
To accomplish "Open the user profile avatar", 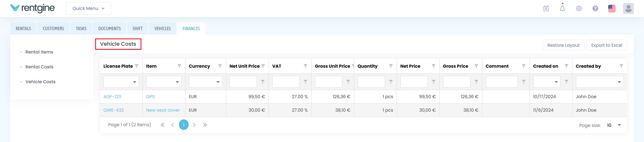I will pyautogui.click(x=628, y=8).
